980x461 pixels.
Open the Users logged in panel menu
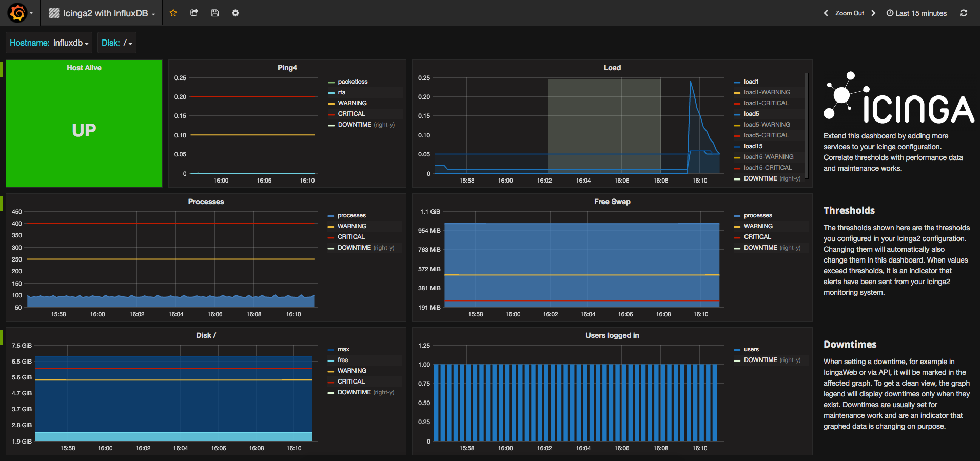pyautogui.click(x=612, y=335)
